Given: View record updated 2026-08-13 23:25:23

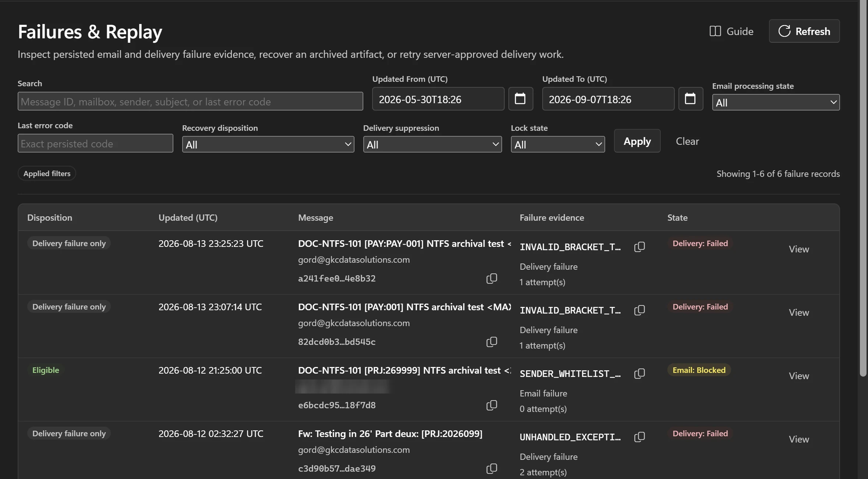Looking at the screenshot, I should [x=799, y=249].
